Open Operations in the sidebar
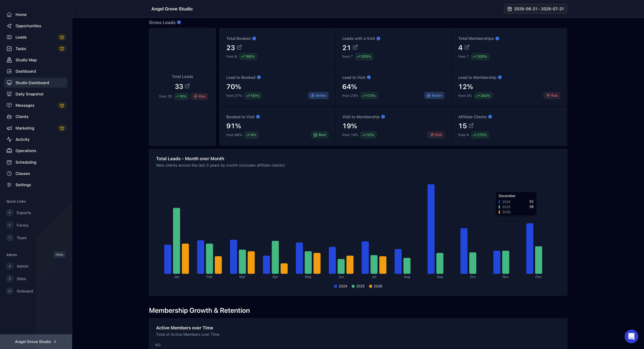 point(36,150)
